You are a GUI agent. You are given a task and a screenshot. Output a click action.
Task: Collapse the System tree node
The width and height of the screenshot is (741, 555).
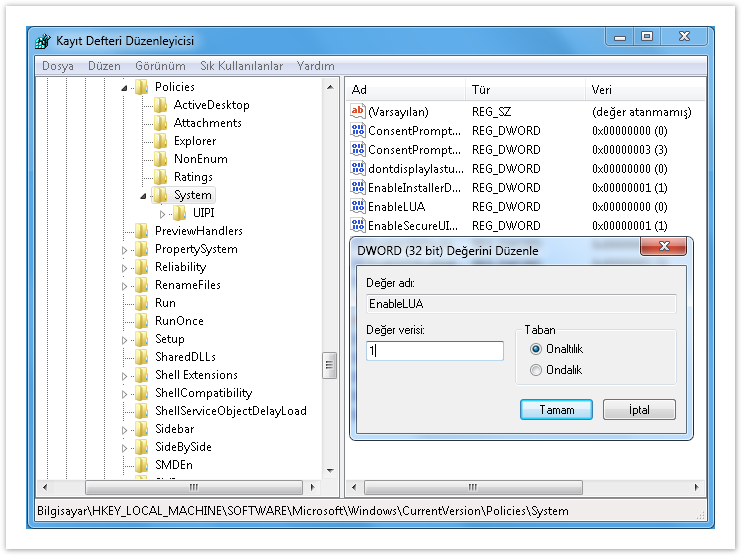click(x=145, y=196)
